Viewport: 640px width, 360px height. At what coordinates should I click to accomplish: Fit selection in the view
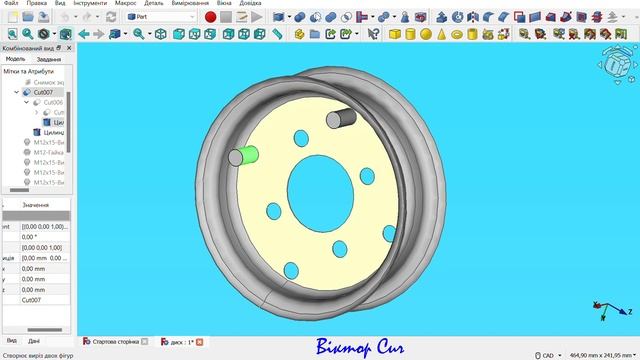[27, 34]
